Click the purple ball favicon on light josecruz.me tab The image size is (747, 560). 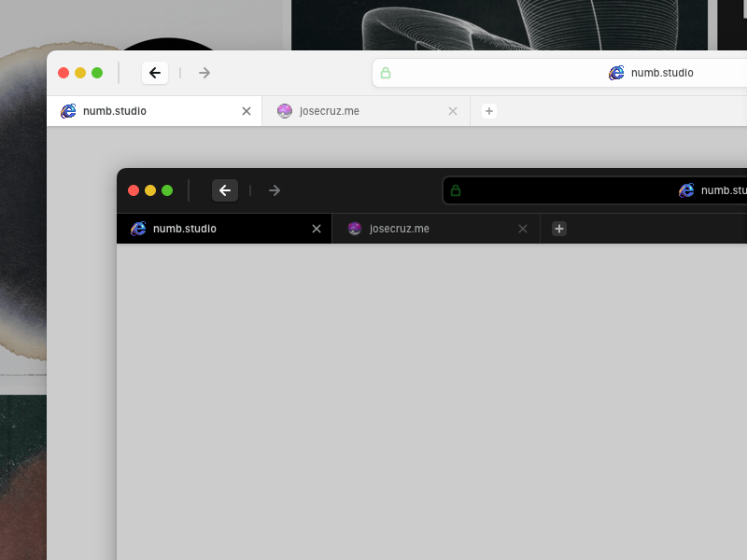(x=285, y=111)
